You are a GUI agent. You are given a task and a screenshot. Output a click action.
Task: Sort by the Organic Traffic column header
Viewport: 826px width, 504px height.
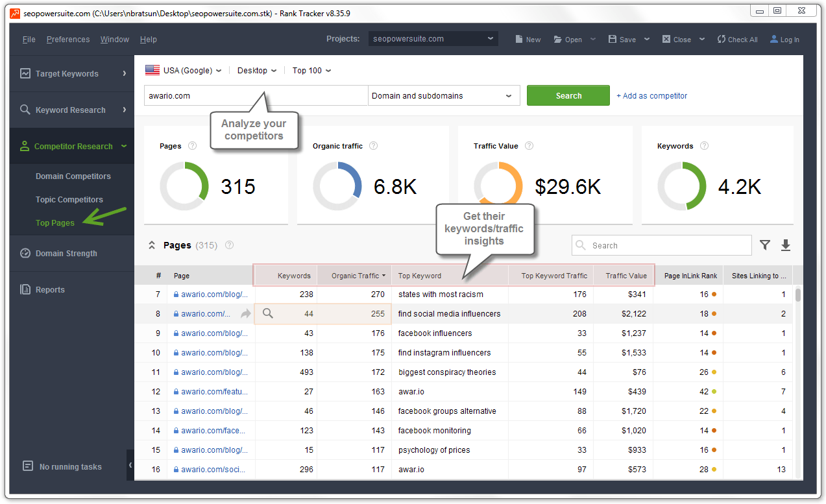coord(355,276)
